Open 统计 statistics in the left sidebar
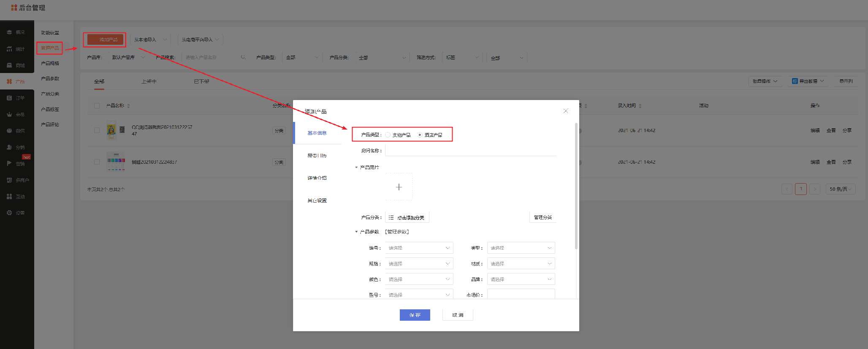Image resolution: width=868 pixels, height=349 pixels. [x=16, y=49]
